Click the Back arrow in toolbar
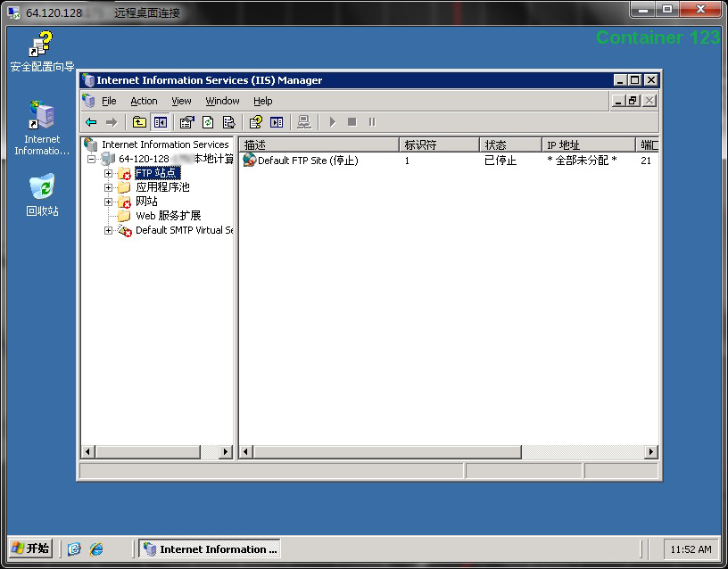The width and height of the screenshot is (728, 569). [x=91, y=122]
